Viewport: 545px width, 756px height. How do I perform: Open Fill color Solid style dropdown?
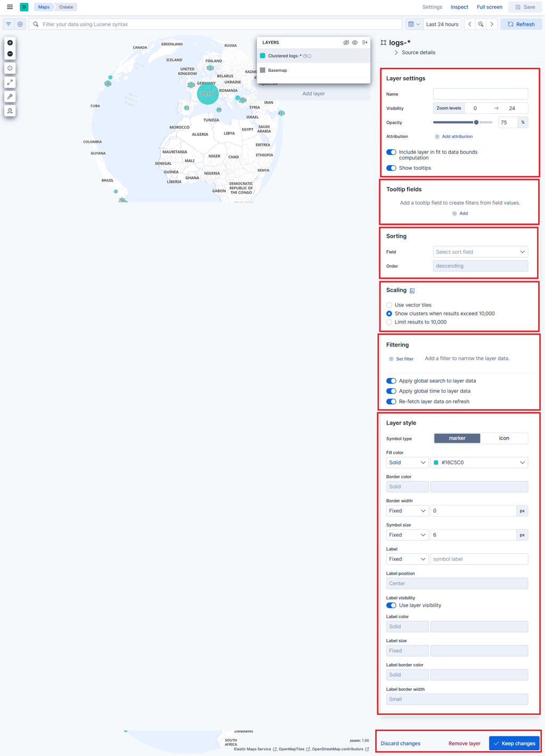pyautogui.click(x=407, y=463)
